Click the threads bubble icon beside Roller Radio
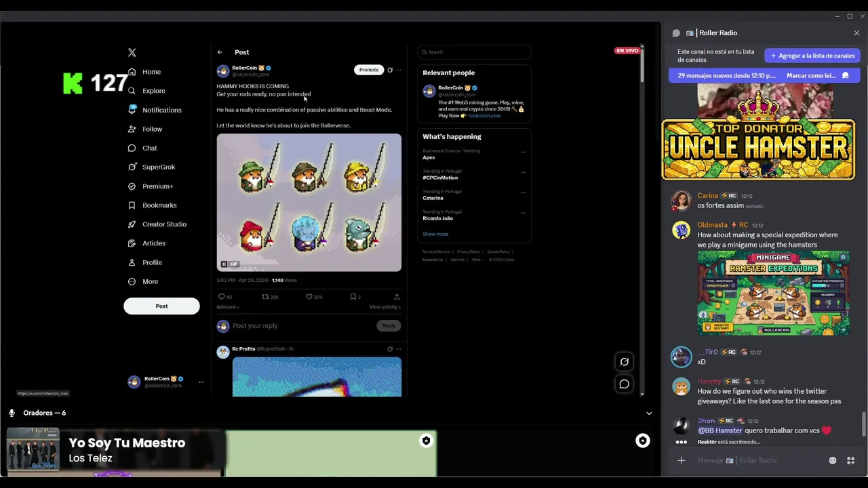 pyautogui.click(x=676, y=33)
